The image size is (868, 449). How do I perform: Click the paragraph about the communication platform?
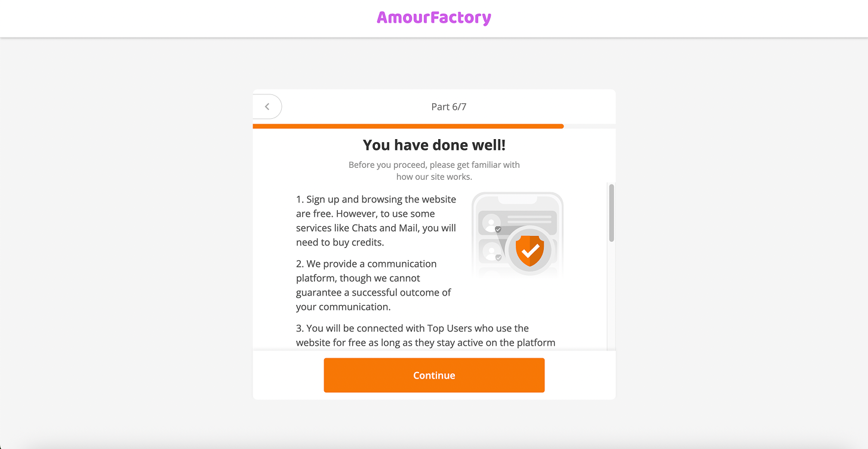tap(374, 285)
